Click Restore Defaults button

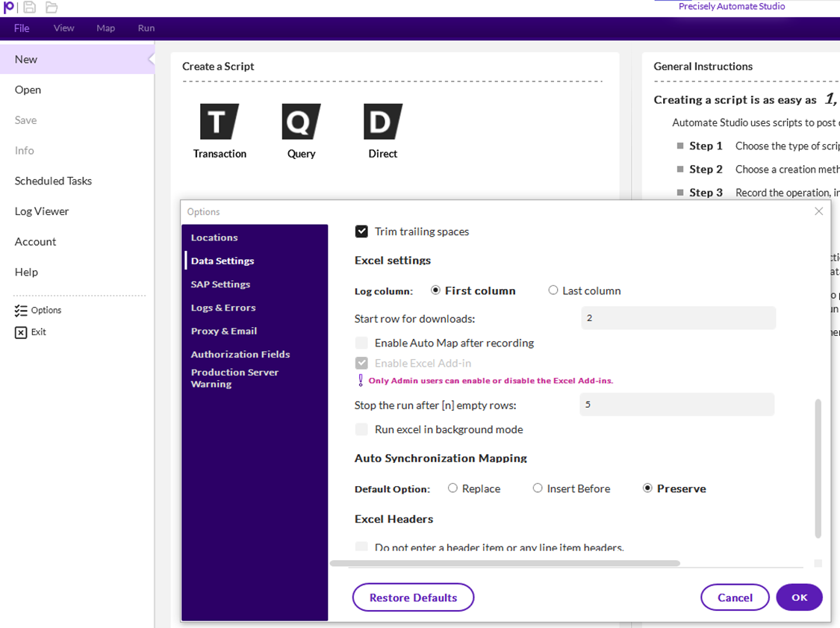(413, 597)
